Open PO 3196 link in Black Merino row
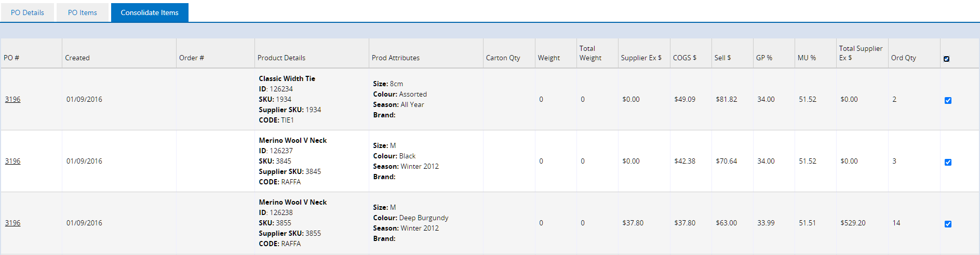Image resolution: width=980 pixels, height=255 pixels. tap(13, 161)
